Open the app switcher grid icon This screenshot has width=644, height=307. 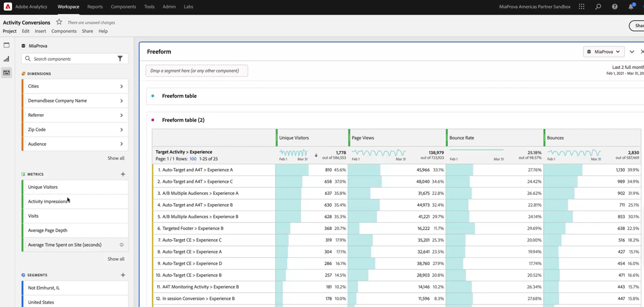pos(581,7)
